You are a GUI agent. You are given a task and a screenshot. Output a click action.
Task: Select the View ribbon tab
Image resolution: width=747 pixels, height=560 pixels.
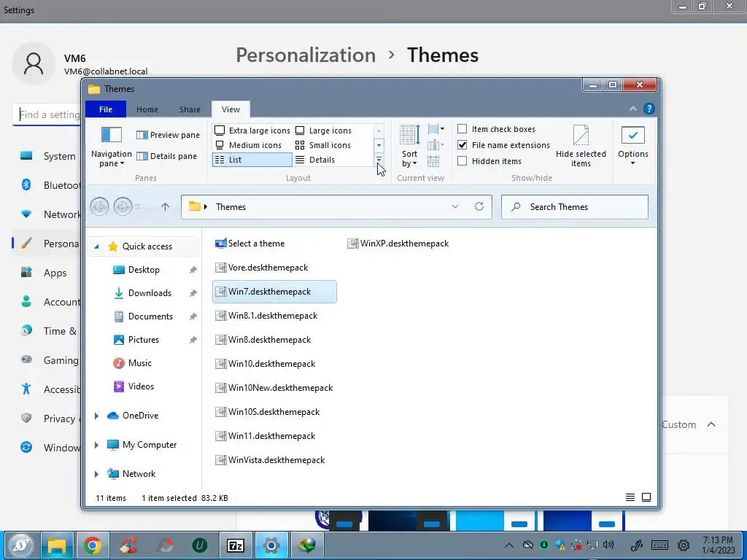pyautogui.click(x=231, y=109)
